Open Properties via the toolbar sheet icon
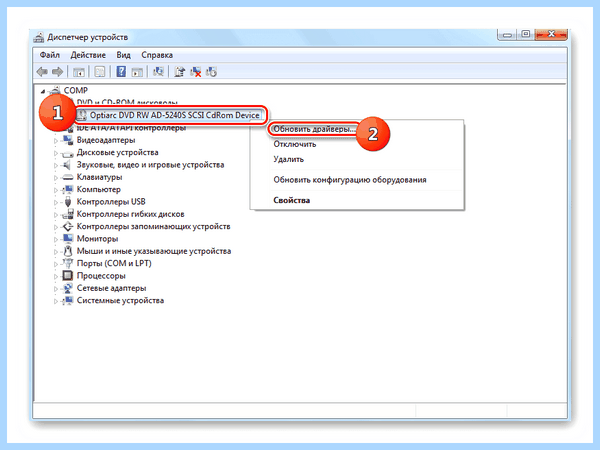 [100, 72]
